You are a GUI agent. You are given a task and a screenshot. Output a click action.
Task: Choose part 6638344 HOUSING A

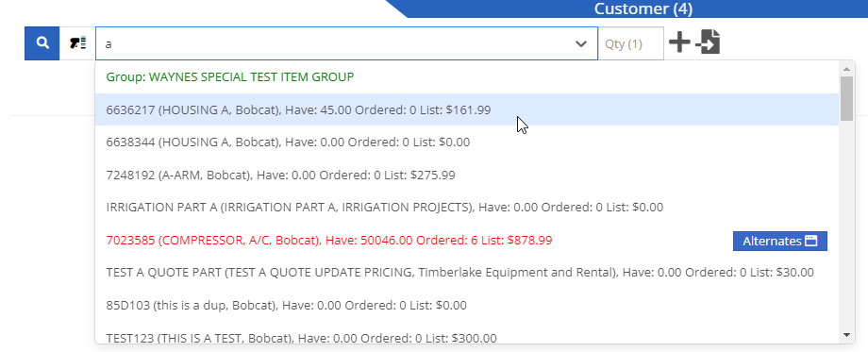[x=467, y=142]
